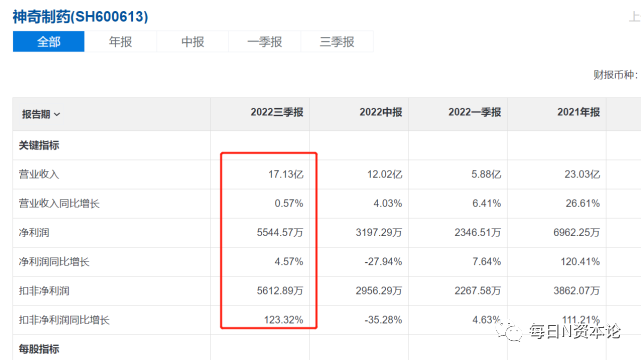This screenshot has width=641, height=360.
Task: Select the 5612.89万 value
Action: tap(280, 291)
